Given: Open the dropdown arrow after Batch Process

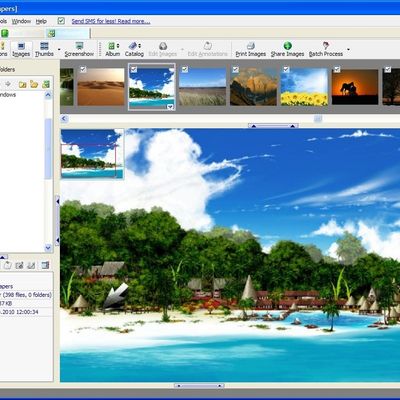Looking at the screenshot, I should [348, 50].
